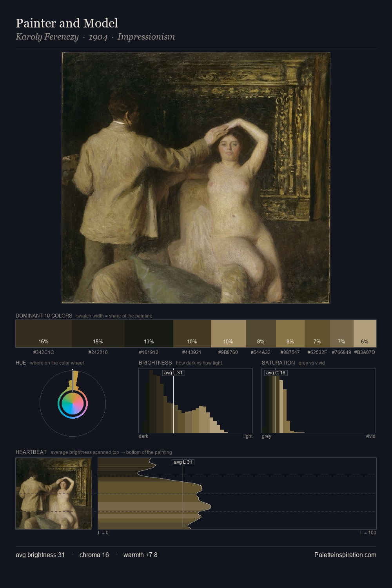Select the #242216 color swatch
The width and height of the screenshot is (392, 588).
[x=98, y=334]
